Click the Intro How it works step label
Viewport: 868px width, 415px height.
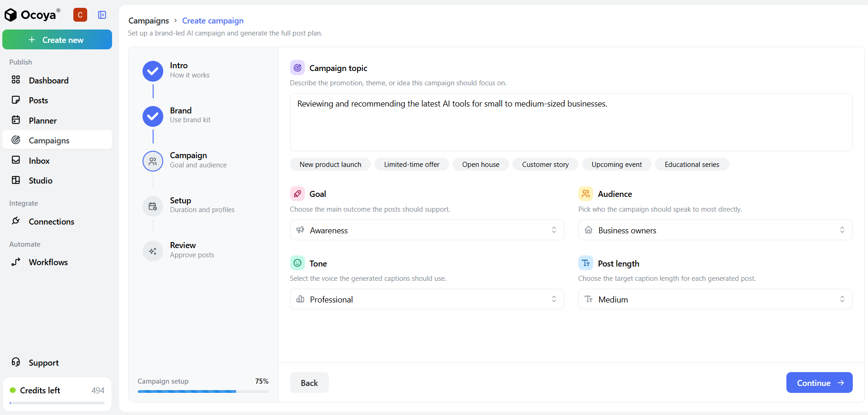pos(190,70)
